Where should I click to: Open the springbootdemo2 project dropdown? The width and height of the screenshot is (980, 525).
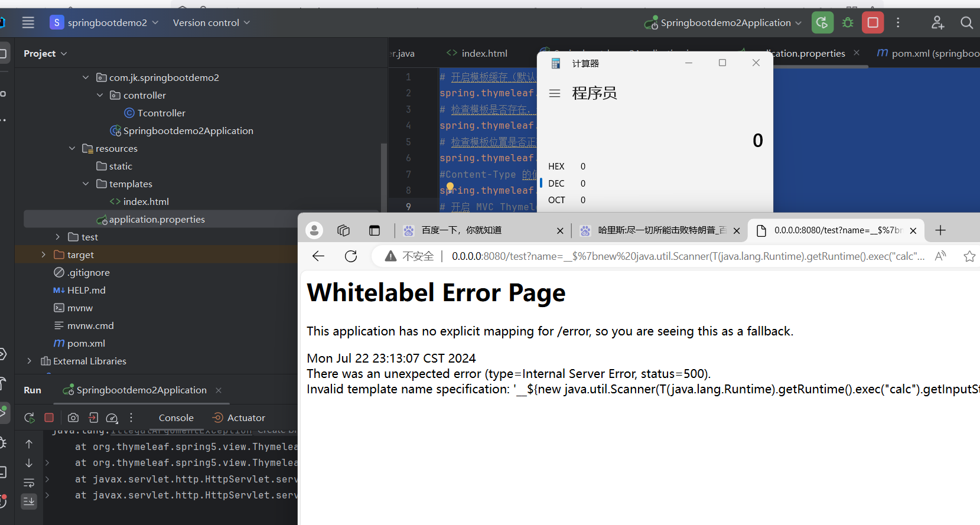point(105,22)
